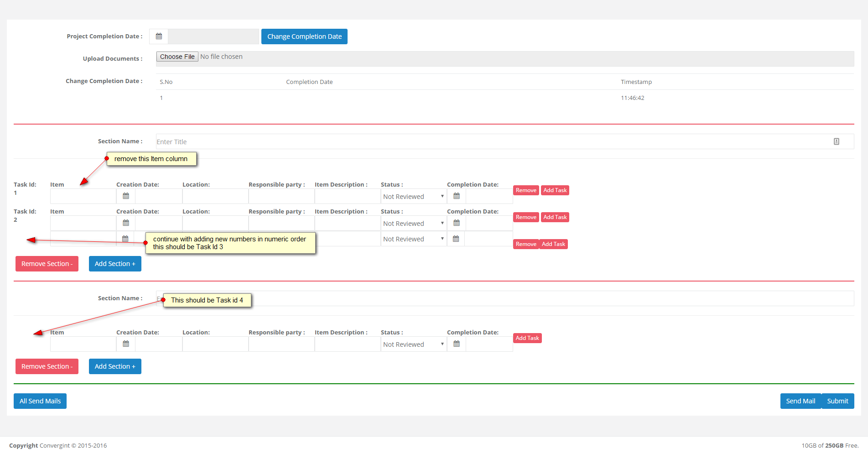Click the Task 2 Creation Date calendar icon
868x454 pixels.
click(x=126, y=223)
